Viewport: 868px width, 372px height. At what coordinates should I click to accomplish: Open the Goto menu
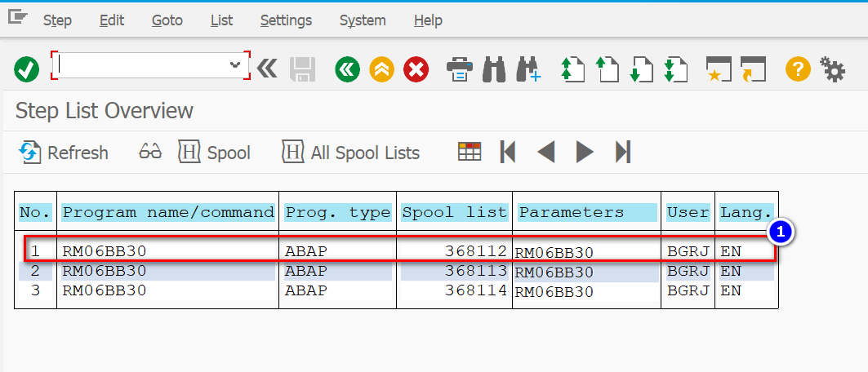tap(167, 21)
